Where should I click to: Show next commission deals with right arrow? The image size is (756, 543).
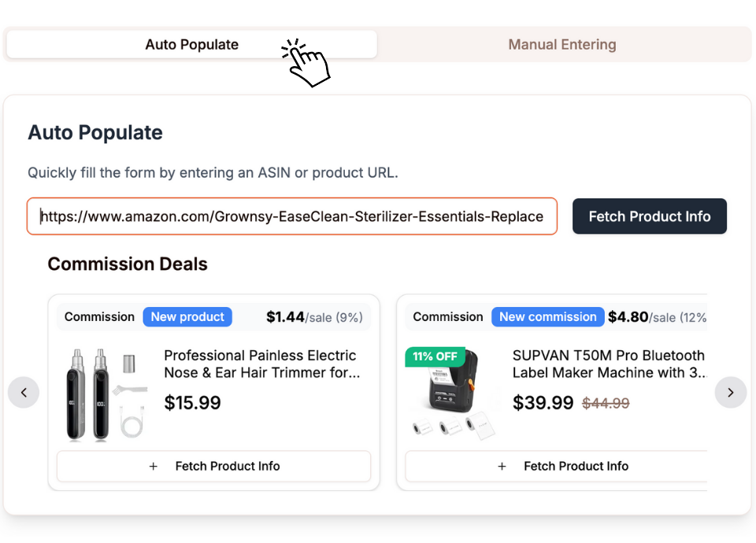point(730,392)
